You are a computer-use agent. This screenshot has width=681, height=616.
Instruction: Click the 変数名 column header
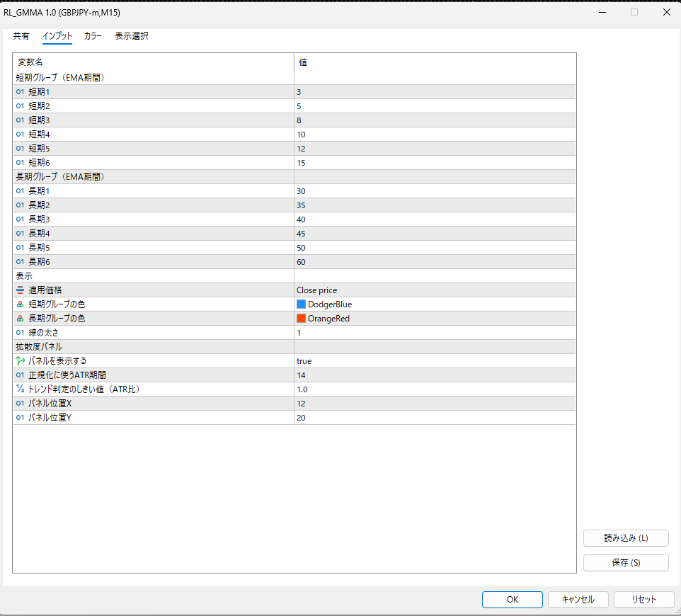point(154,62)
